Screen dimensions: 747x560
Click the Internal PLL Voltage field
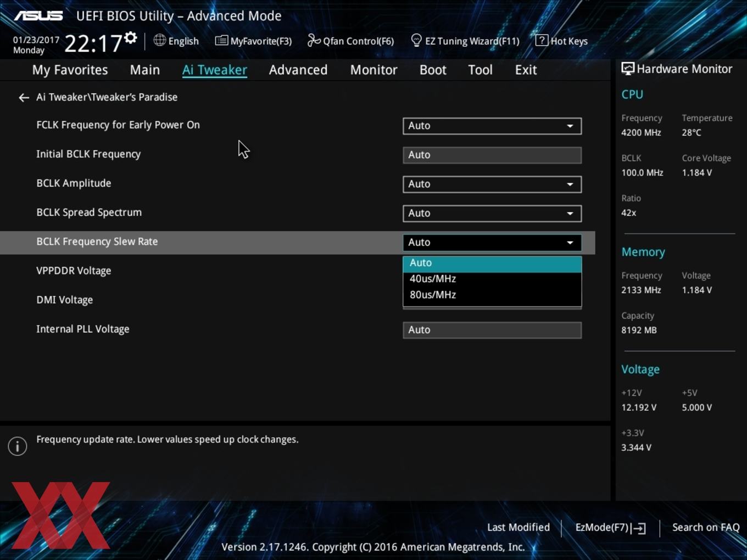[492, 330]
